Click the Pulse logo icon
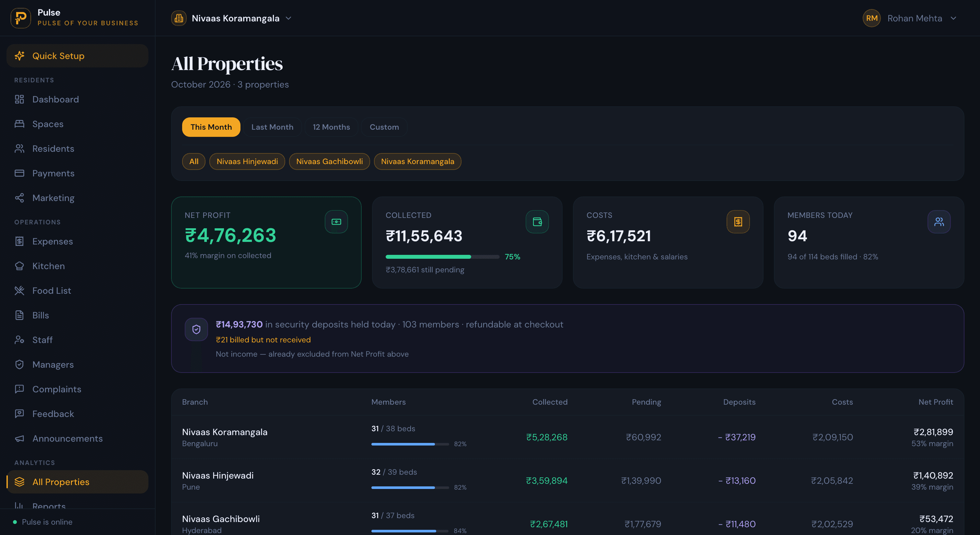The width and height of the screenshot is (980, 535). 20,18
